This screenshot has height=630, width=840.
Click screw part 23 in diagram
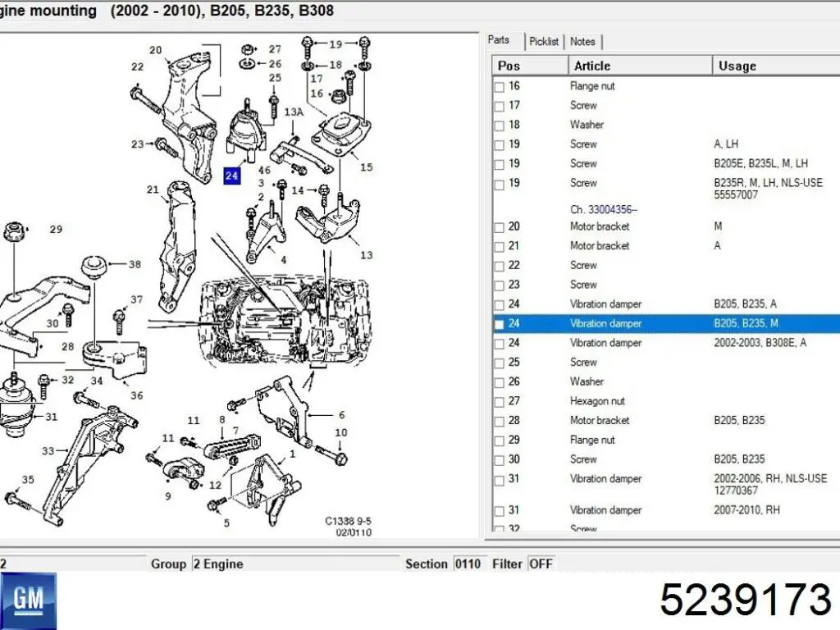(x=166, y=148)
